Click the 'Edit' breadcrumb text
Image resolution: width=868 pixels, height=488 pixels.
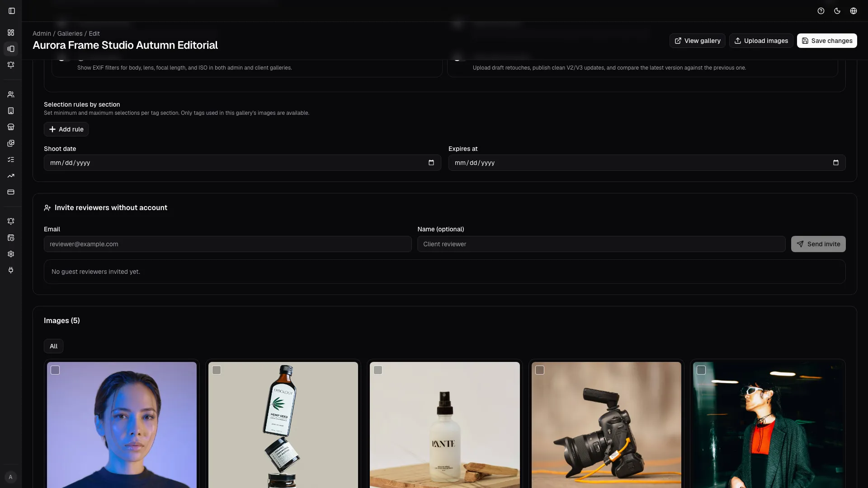94,33
